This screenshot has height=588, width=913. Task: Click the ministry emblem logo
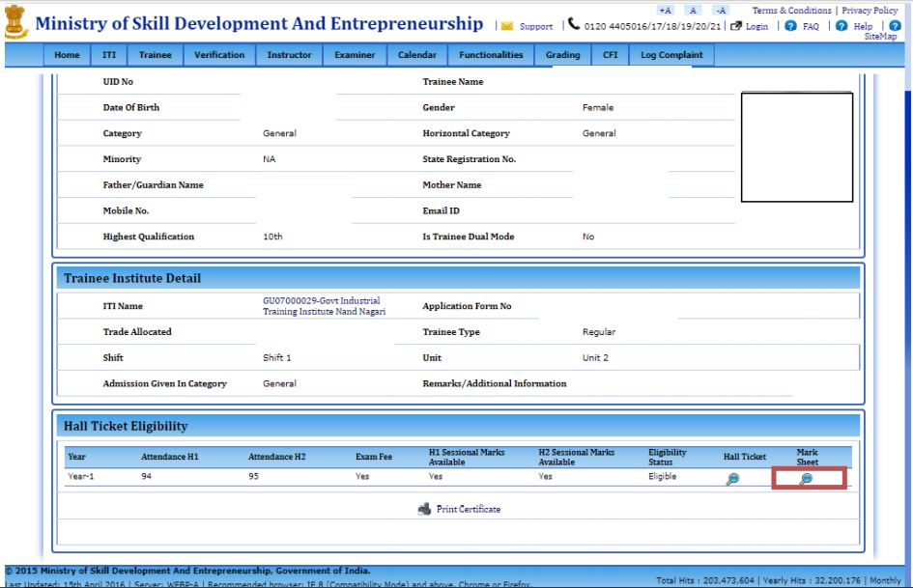click(15, 23)
